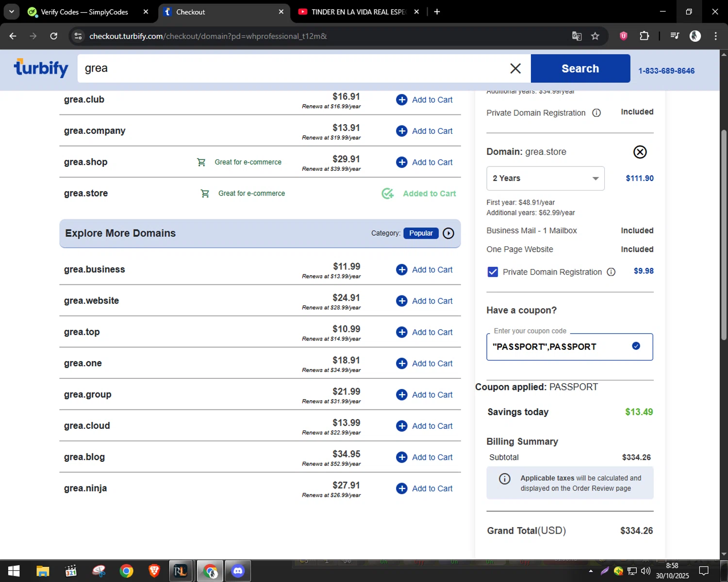
Task: Go back to previous page
Action: point(13,36)
